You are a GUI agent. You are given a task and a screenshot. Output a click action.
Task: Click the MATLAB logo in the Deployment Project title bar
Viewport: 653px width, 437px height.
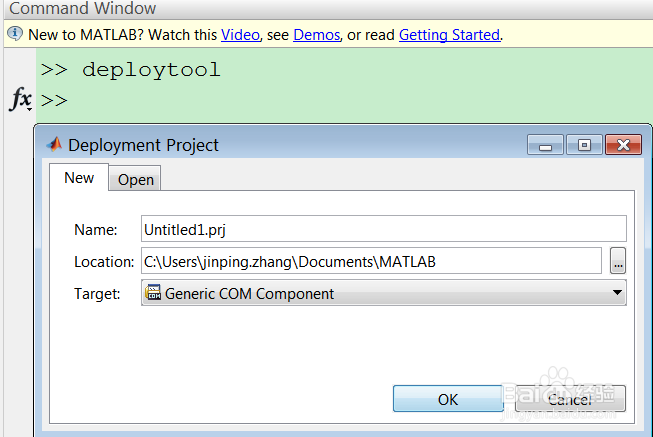pos(54,145)
